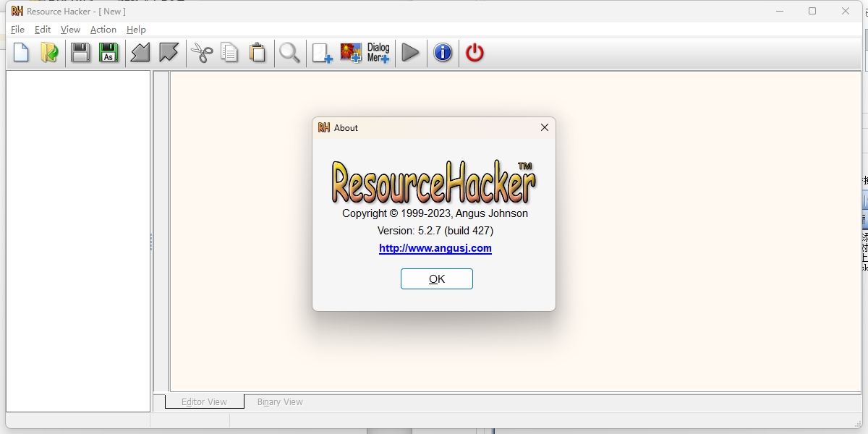Open the View menu
868x434 pixels.
(x=70, y=30)
